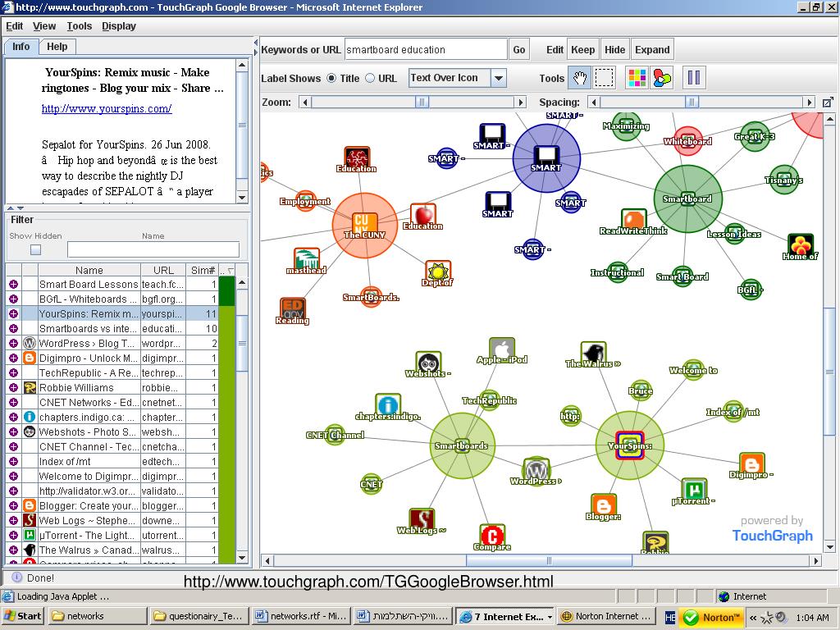Click the Apple - iPod node icon
Screen dimensions: 840x630
[x=502, y=349]
